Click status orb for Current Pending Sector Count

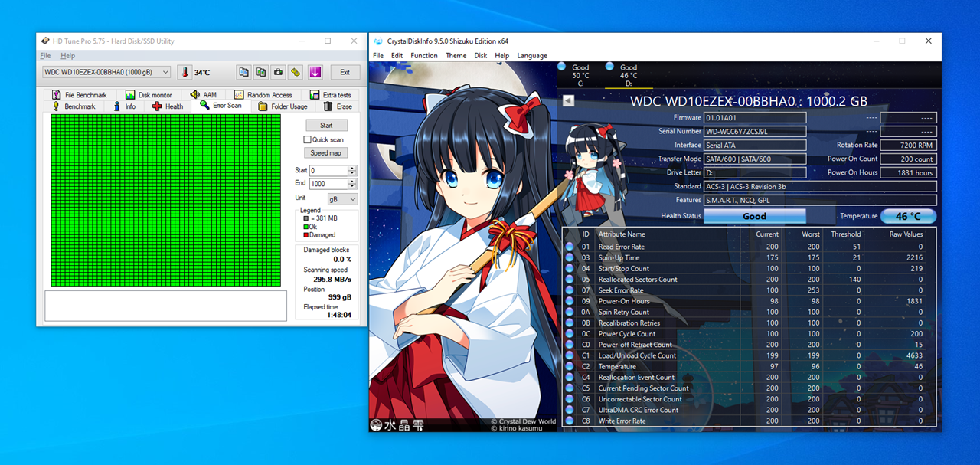point(570,388)
